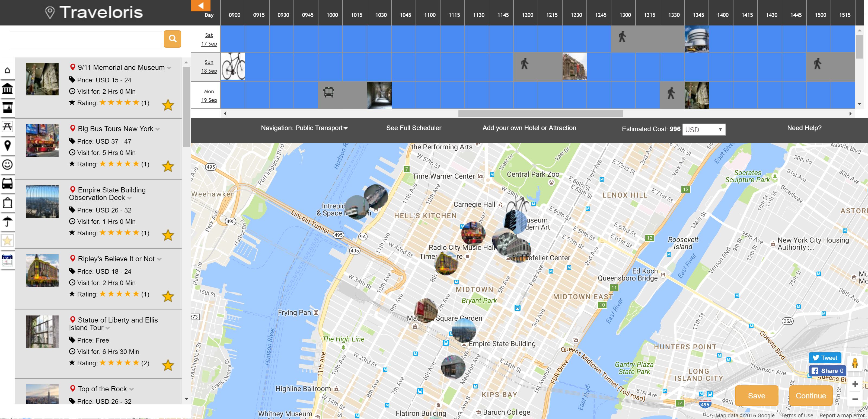This screenshot has width=868, height=419.
Task: Select the Sat 17 Sep day link
Action: click(209, 39)
